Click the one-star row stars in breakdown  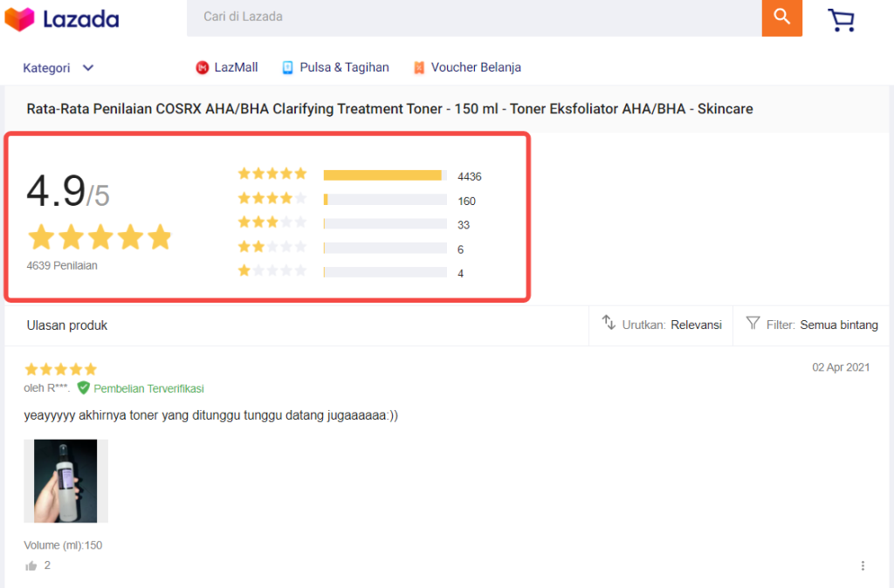(272, 270)
